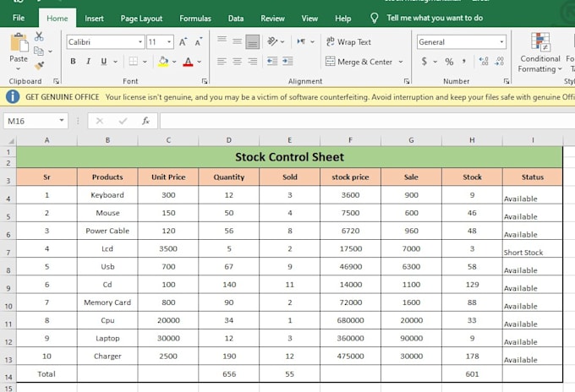Open General number format dropdown
This screenshot has height=392, width=575.
[501, 41]
